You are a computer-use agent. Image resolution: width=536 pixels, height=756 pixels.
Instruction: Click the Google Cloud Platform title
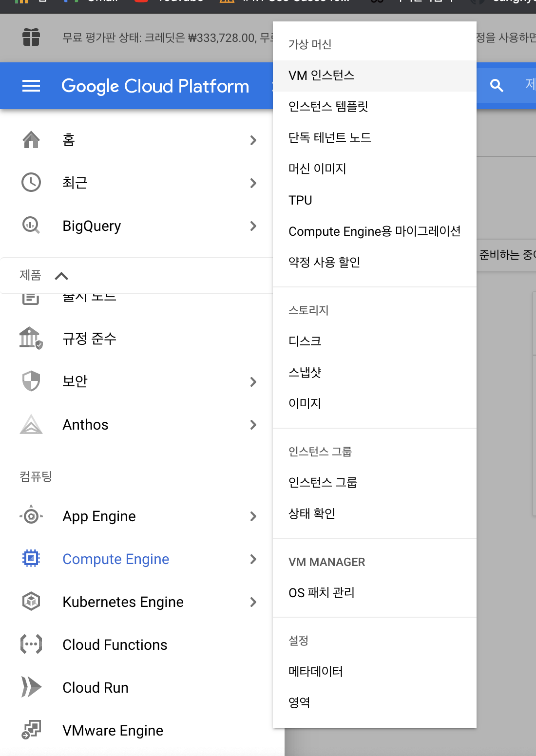click(155, 86)
